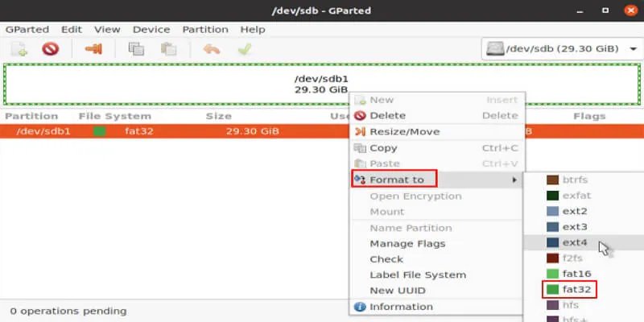Click the blue Information icon in menu

click(360, 307)
